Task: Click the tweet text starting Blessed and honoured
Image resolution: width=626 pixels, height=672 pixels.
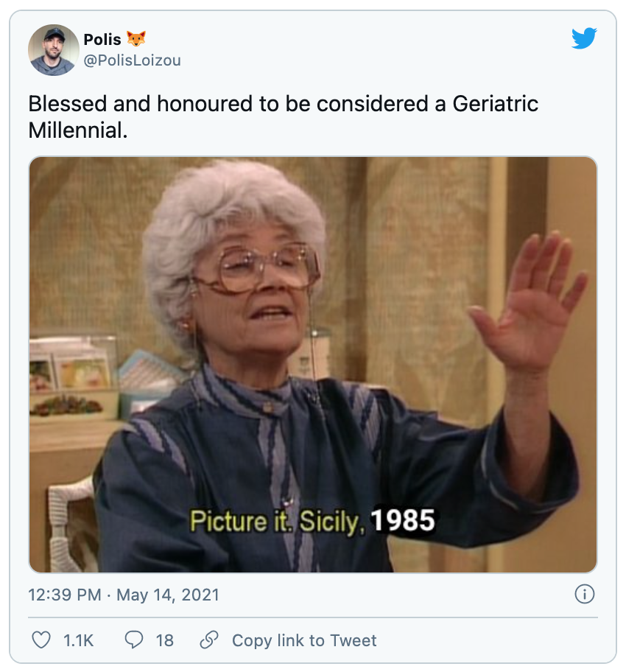Action: tap(283, 116)
